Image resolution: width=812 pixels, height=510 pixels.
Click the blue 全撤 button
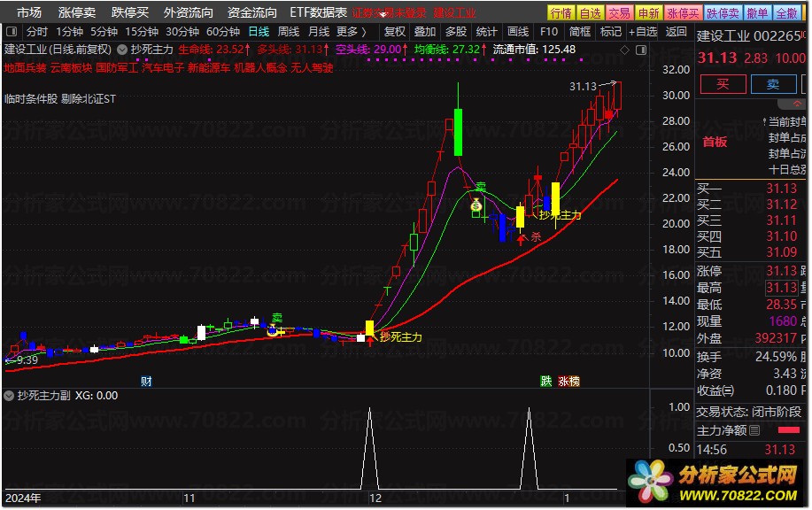[786, 13]
